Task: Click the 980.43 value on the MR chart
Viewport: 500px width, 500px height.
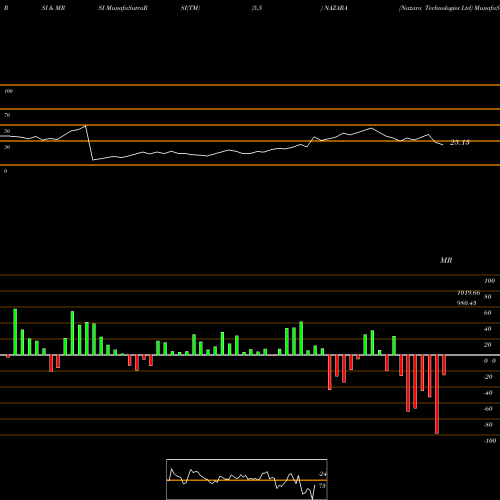Action: pyautogui.click(x=467, y=303)
